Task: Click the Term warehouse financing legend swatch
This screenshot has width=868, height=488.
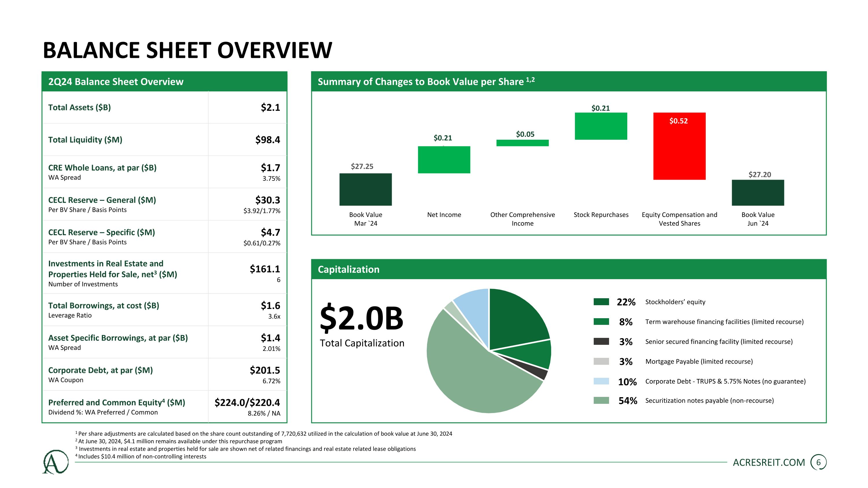Action: (x=601, y=322)
